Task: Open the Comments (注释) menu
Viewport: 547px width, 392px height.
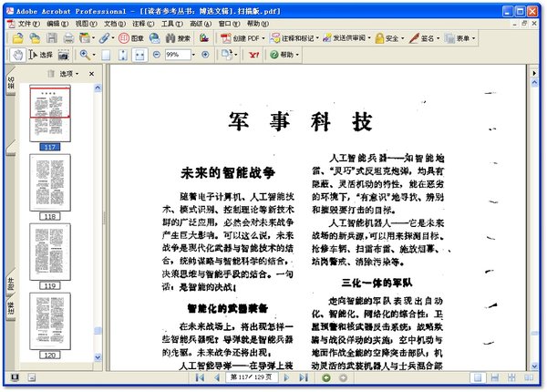Action: pos(143,24)
